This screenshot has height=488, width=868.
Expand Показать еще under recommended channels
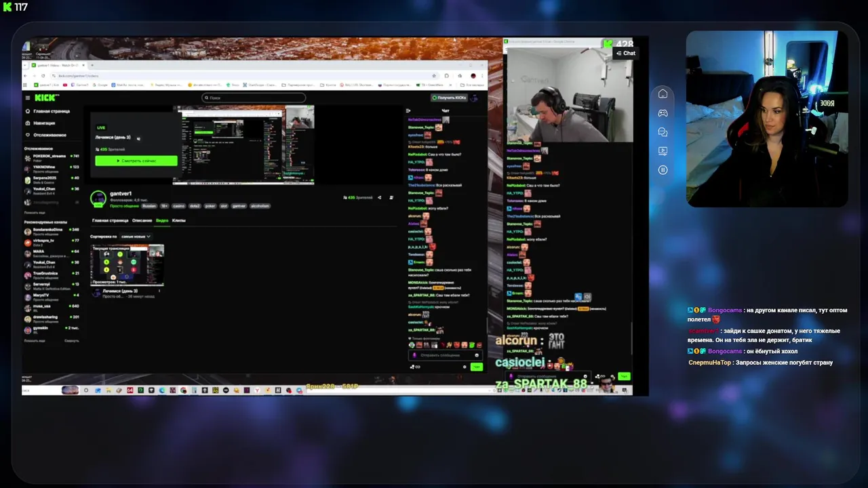click(x=35, y=341)
